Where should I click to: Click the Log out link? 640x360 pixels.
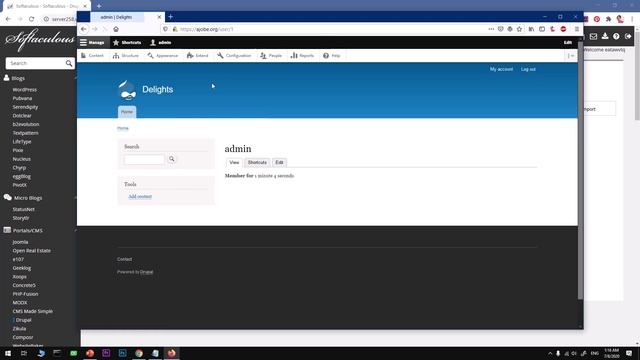[x=528, y=69]
